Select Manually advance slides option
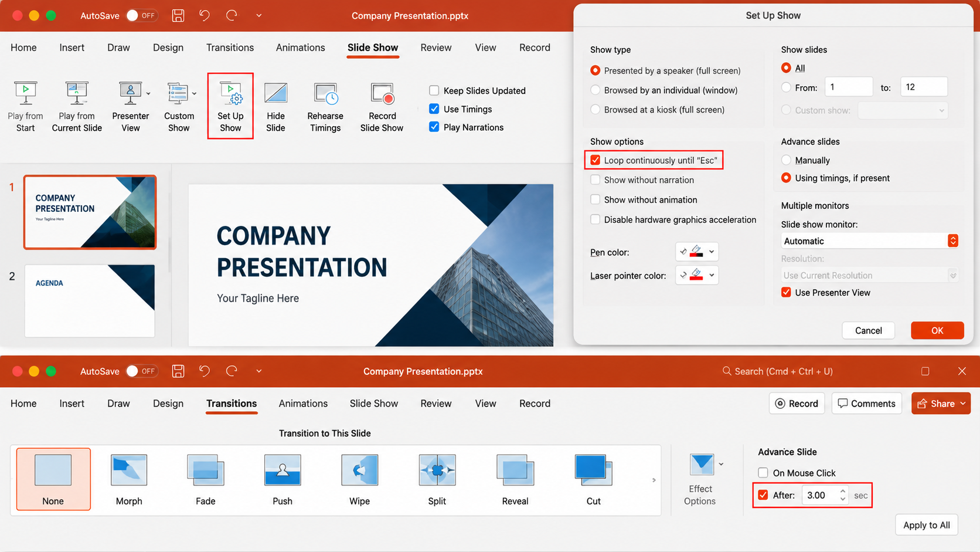This screenshot has height=552, width=980. coord(787,160)
